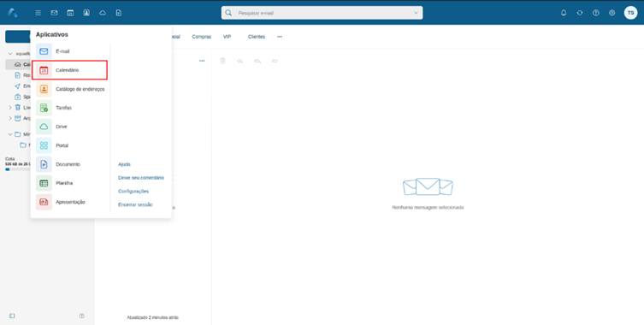Click the magnifier search icon
This screenshot has height=325, width=644.
click(x=228, y=13)
